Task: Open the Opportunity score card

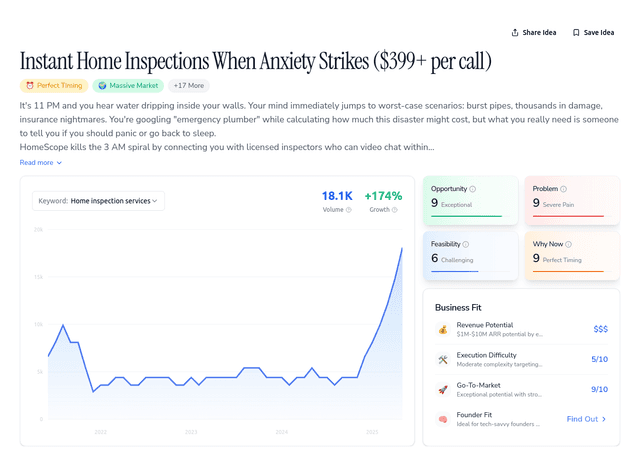Action: coord(471,200)
